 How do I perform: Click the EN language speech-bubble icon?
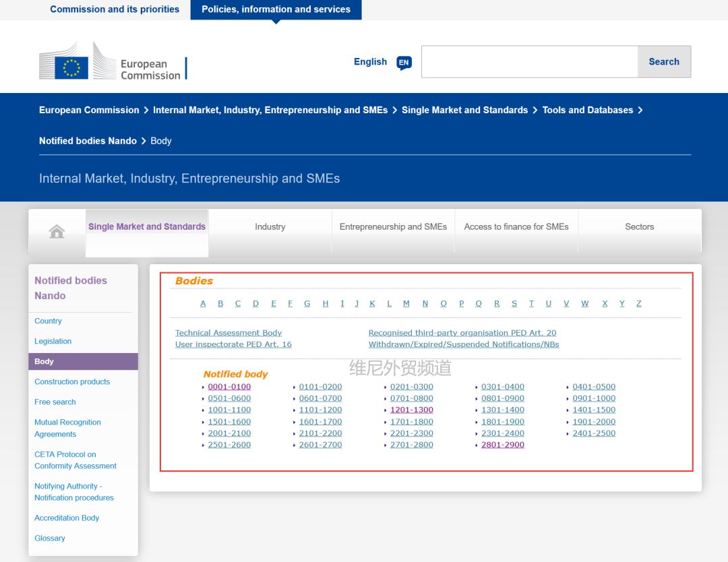404,62
